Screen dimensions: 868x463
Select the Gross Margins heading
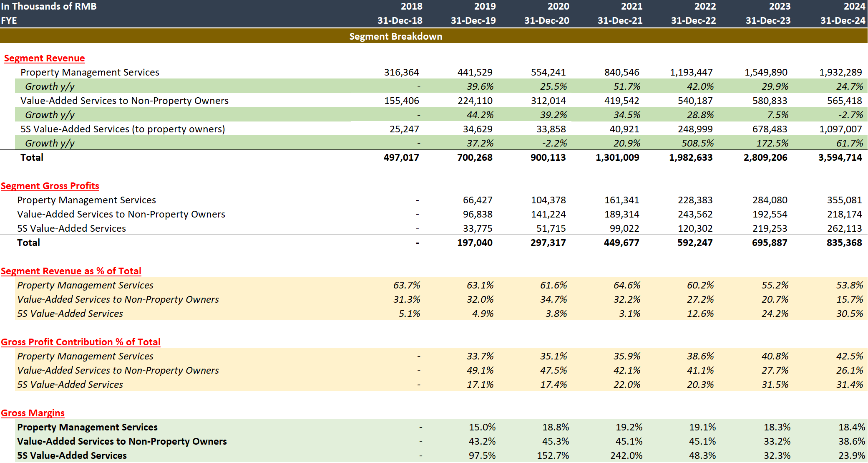tap(33, 413)
